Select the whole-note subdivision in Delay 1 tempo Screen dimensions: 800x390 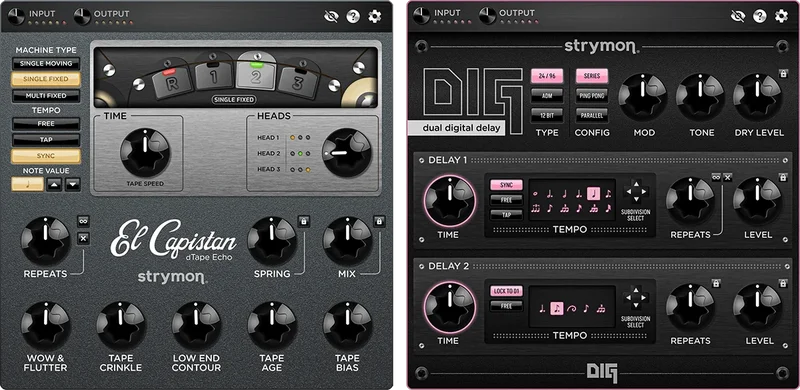pos(535,193)
